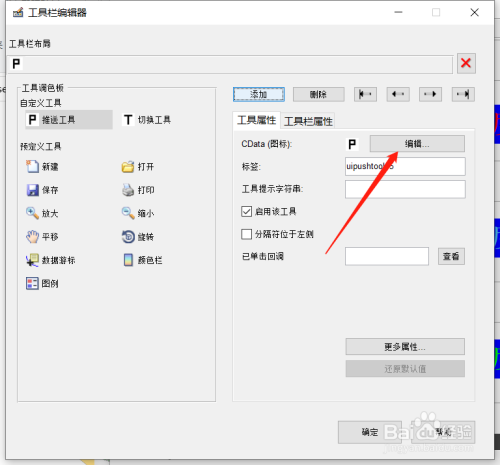The image size is (500, 465).
Task: Choose the Legend (图例) tool
Action: tap(42, 283)
